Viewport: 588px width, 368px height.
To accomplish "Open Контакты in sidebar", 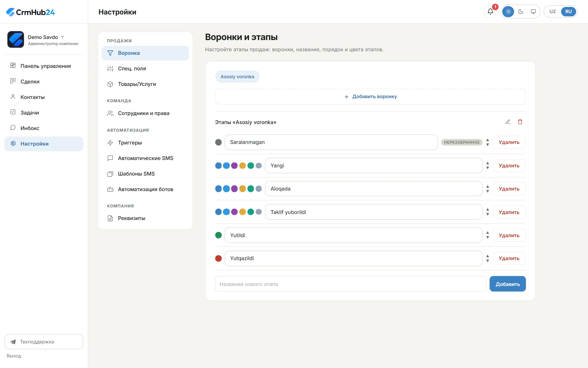I will coord(44,97).
